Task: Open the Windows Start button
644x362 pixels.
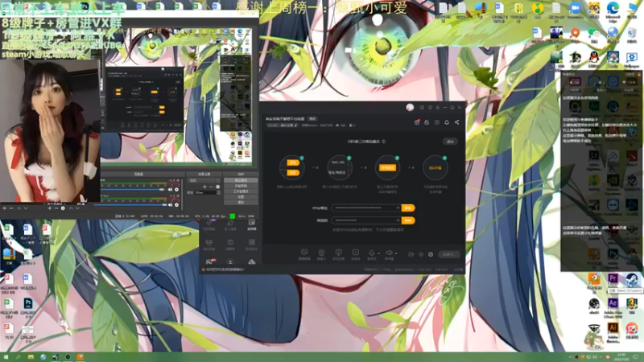Action: click(x=6, y=357)
